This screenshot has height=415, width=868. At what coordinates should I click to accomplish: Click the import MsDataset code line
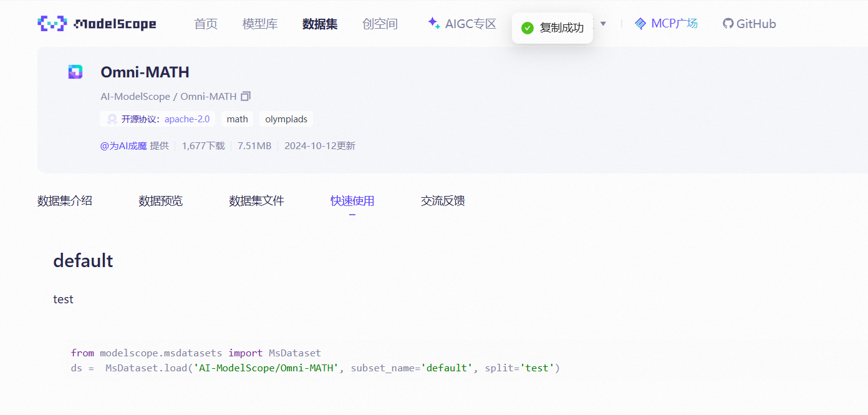pyautogui.click(x=196, y=353)
